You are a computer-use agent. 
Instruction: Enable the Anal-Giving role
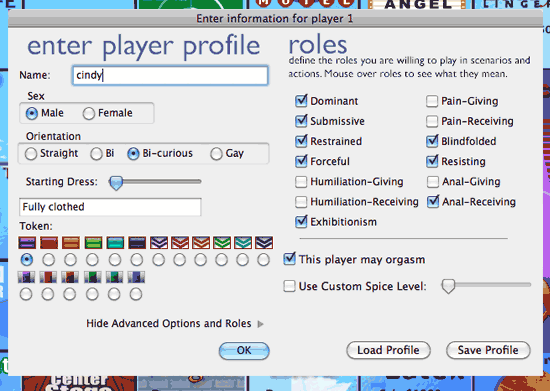tap(433, 182)
